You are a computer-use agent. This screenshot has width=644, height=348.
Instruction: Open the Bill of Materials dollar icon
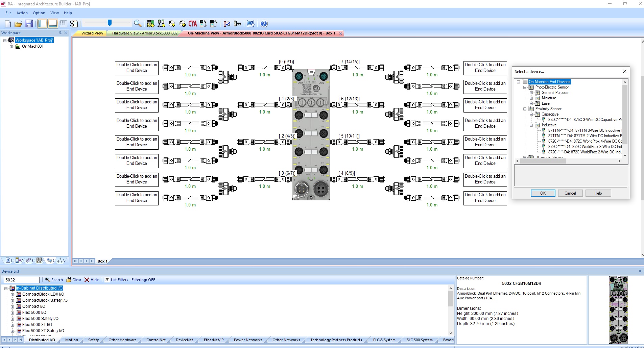[74, 24]
